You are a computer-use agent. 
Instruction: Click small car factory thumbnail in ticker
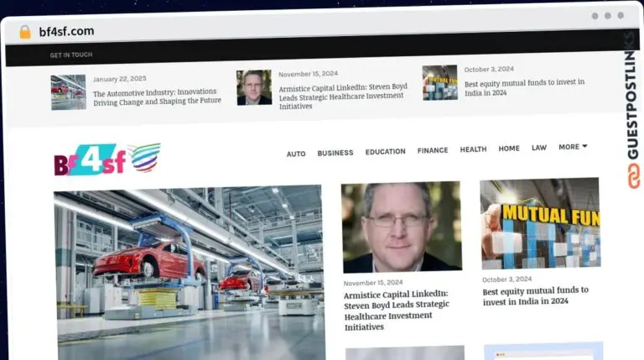(68, 92)
